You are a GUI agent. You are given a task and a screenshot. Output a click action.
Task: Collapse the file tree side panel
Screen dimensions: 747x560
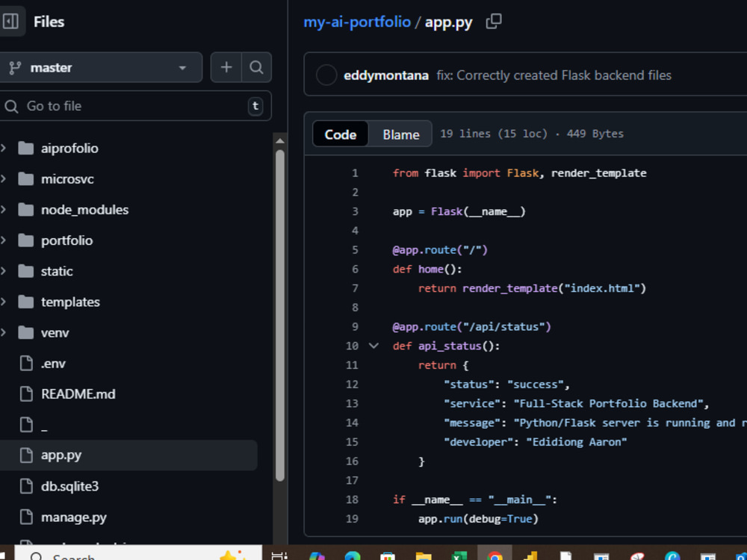pos(10,22)
